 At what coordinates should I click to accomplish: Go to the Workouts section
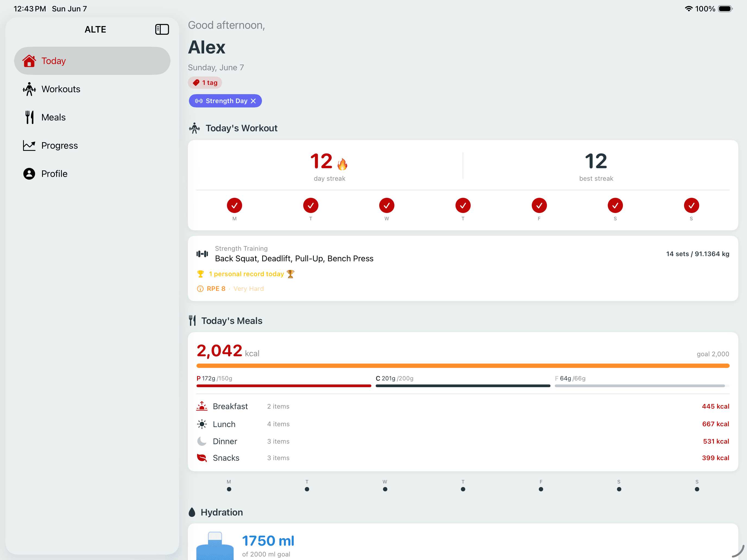click(x=92, y=89)
